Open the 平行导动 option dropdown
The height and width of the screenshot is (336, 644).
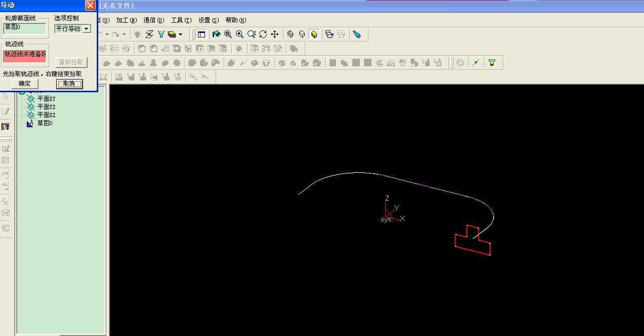[86, 29]
